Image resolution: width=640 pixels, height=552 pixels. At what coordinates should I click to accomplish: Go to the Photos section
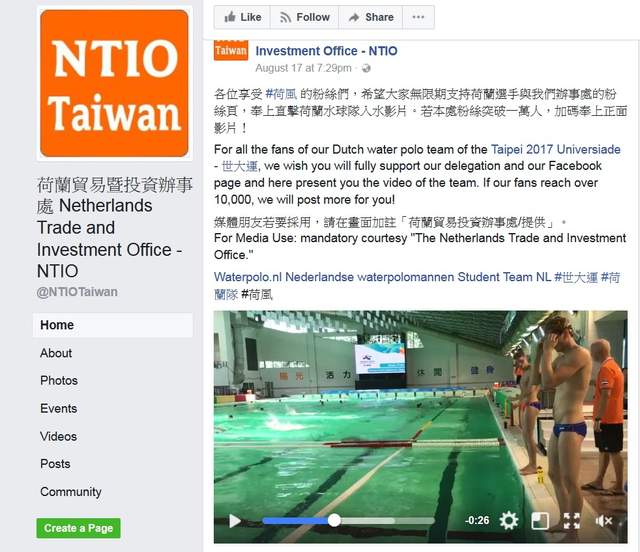point(59,381)
